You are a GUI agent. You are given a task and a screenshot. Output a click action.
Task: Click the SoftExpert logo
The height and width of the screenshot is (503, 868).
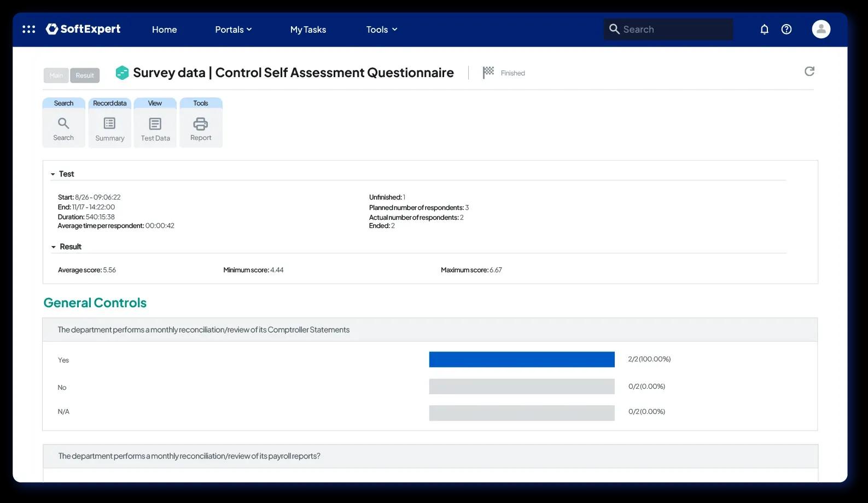(x=83, y=29)
